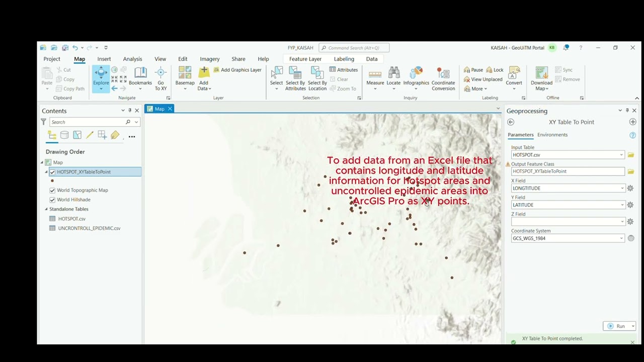The width and height of the screenshot is (644, 362).
Task: Open the Attributes pane button
Action: pos(344,70)
